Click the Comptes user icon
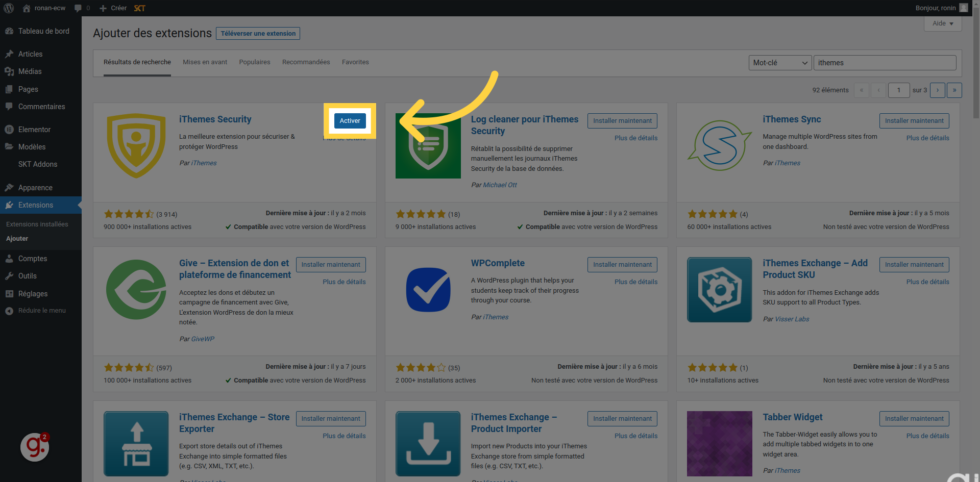This screenshot has width=980, height=482. pyautogui.click(x=9, y=259)
